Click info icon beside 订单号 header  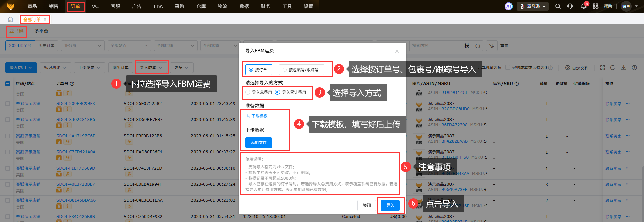pos(72,84)
